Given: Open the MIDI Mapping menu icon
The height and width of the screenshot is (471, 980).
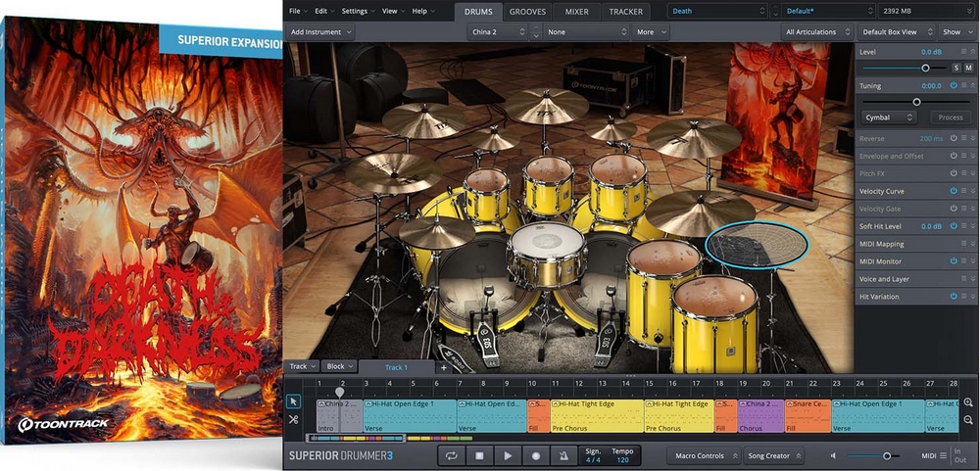Looking at the screenshot, I should tap(963, 244).
